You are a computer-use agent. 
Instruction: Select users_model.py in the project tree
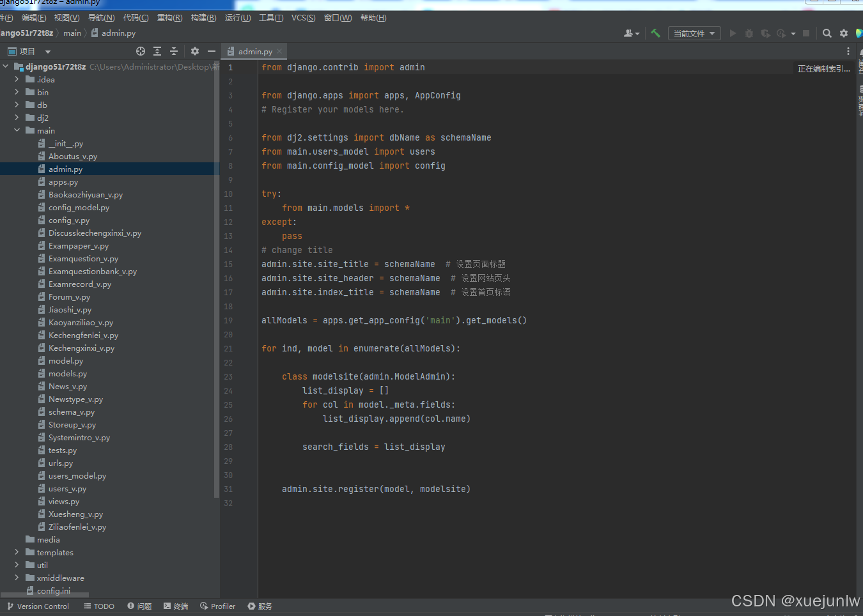pyautogui.click(x=77, y=476)
